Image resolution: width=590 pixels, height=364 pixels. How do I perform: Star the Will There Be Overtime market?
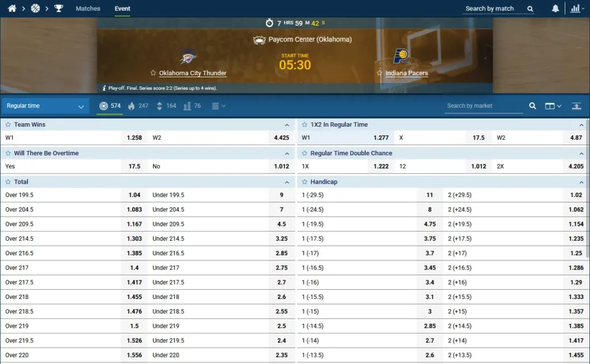(x=8, y=153)
